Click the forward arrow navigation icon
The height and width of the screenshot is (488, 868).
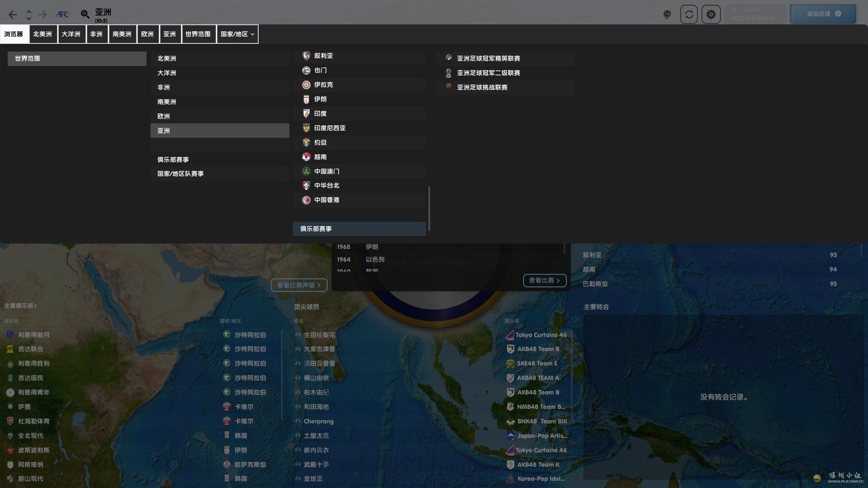tap(42, 14)
